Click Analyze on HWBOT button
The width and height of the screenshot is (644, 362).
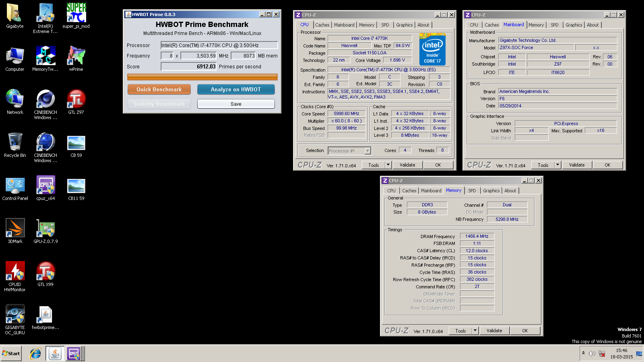pos(236,89)
